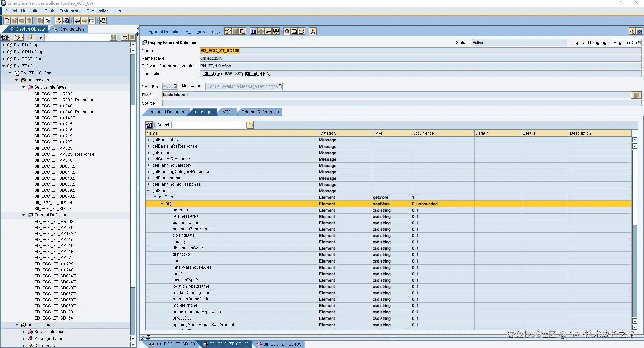This screenshot has height=348, width=644.
Task: Click the masks user-settings toolbar icon
Action: 103,21
